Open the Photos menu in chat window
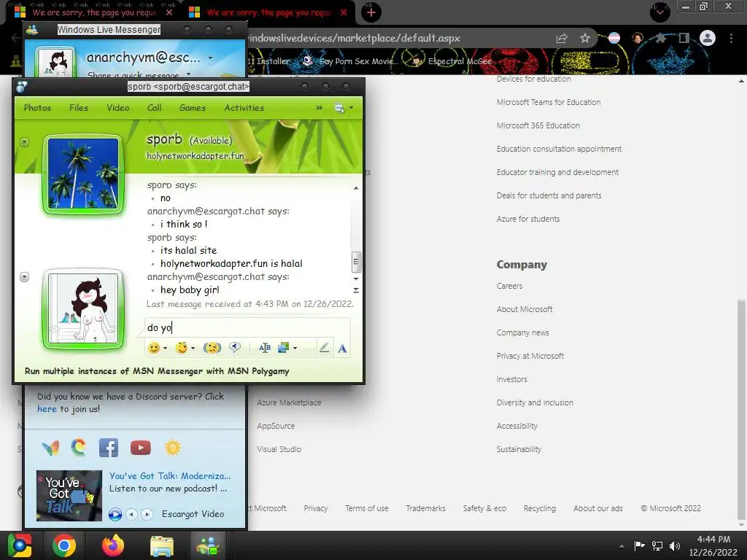The height and width of the screenshot is (560, 747). 37,108
